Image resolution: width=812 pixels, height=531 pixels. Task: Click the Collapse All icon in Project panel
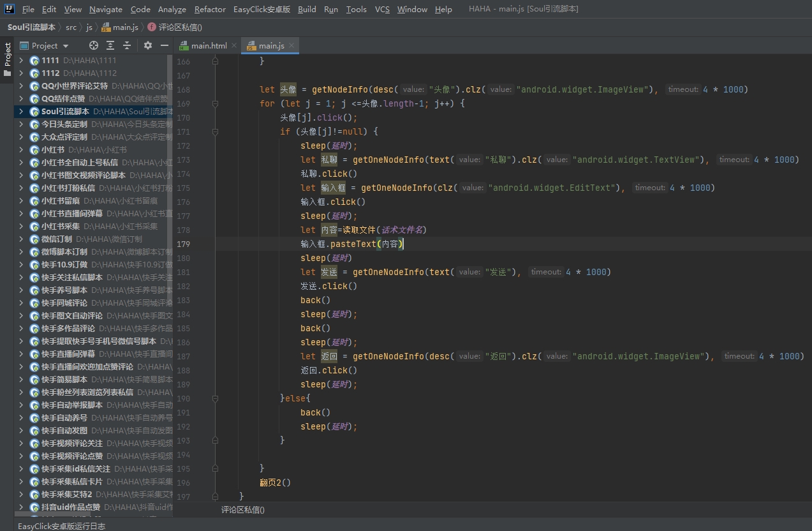127,45
